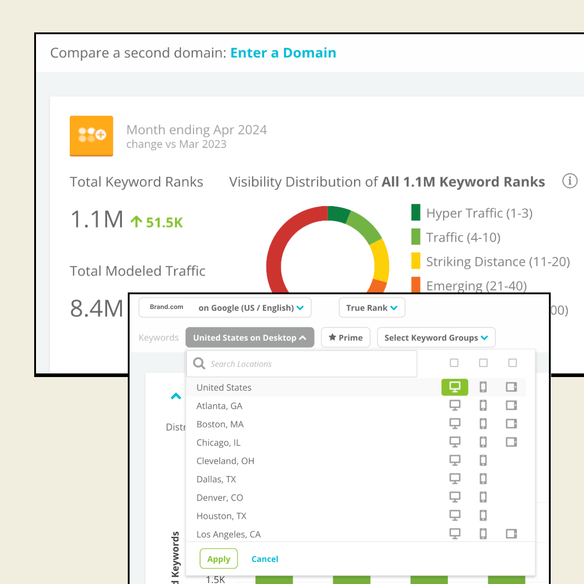The image size is (584, 584).
Task: Pick desktop icon for Chicago, IL
Action: (x=455, y=442)
